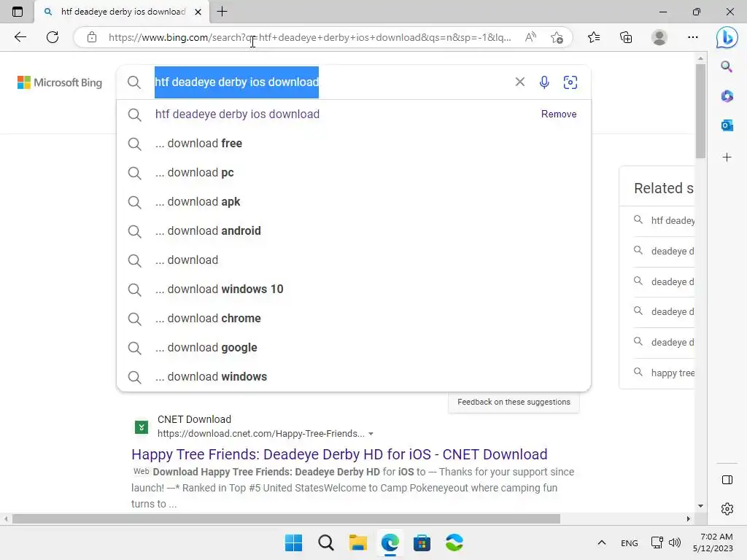This screenshot has width=747, height=560.
Task: Open the Windows Start menu
Action: [x=293, y=542]
